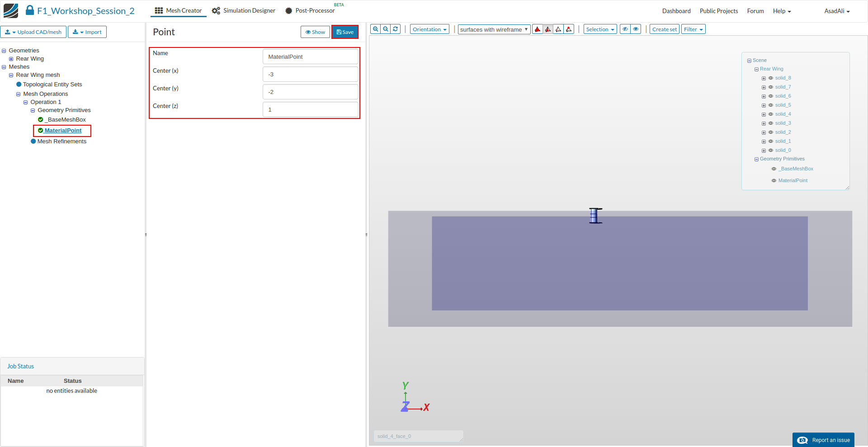The image size is (868, 447).
Task: Open Public Projects link
Action: (719, 11)
